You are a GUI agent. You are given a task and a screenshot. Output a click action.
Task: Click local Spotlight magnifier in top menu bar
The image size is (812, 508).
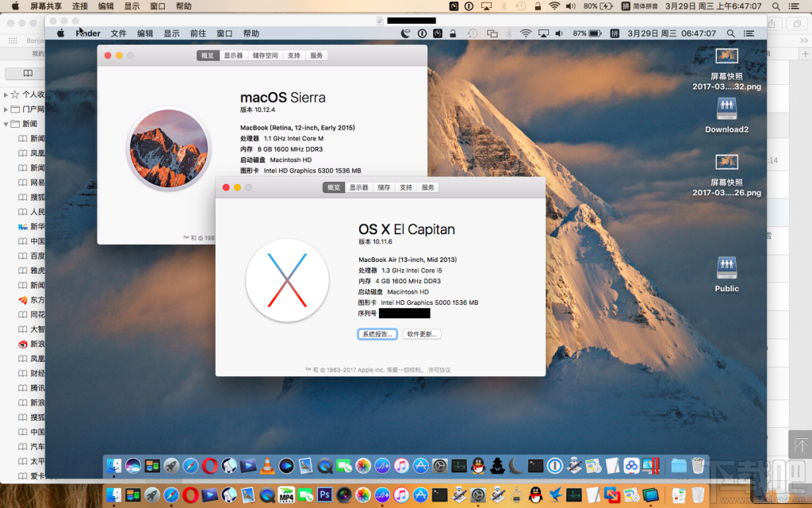776,6
